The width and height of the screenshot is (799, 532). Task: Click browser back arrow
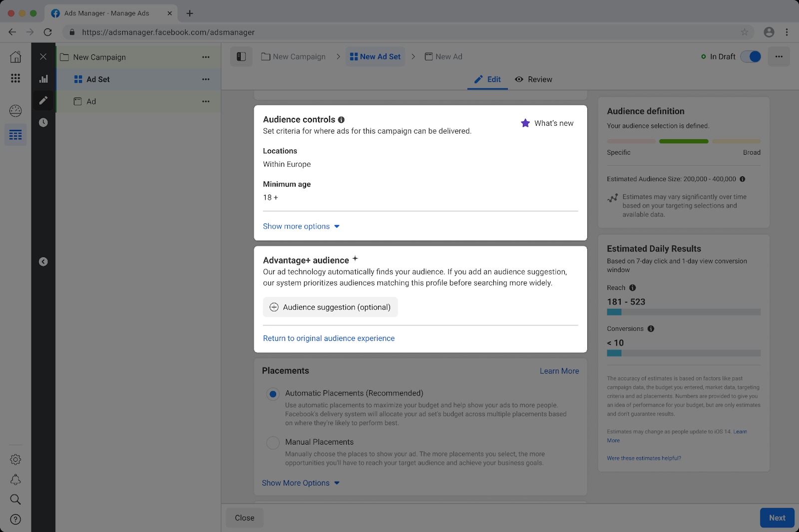point(12,32)
